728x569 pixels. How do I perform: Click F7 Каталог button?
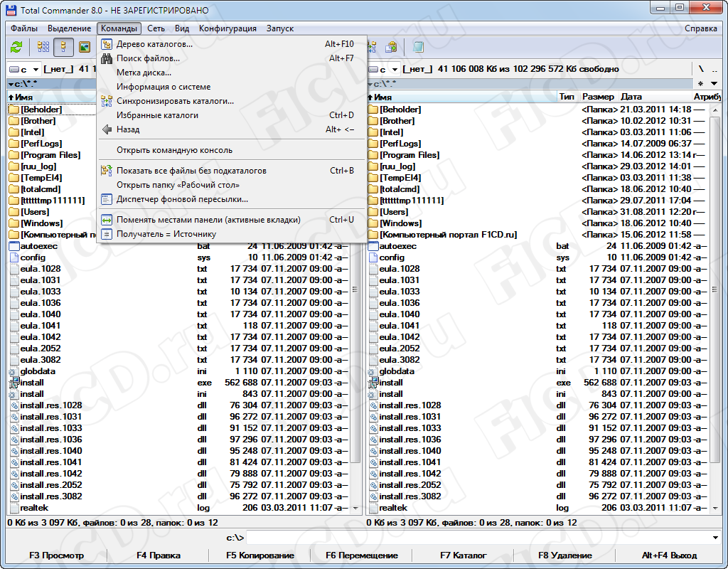[464, 555]
